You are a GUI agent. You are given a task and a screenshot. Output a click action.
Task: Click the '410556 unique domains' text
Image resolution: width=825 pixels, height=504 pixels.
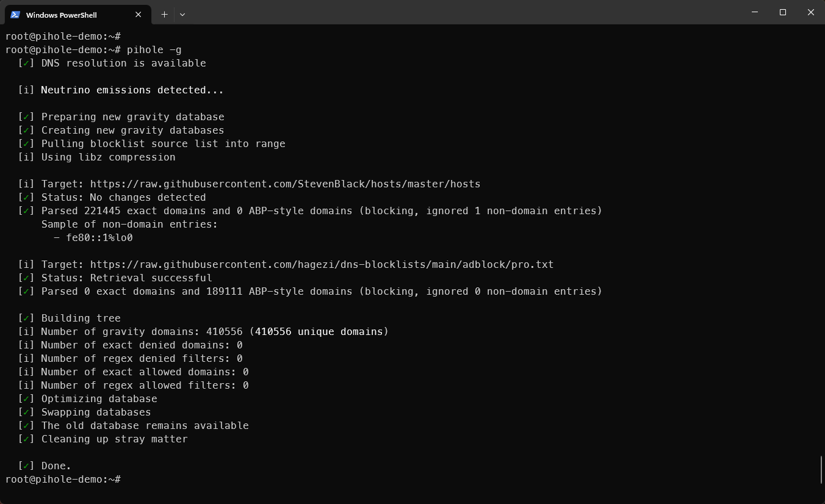click(319, 331)
